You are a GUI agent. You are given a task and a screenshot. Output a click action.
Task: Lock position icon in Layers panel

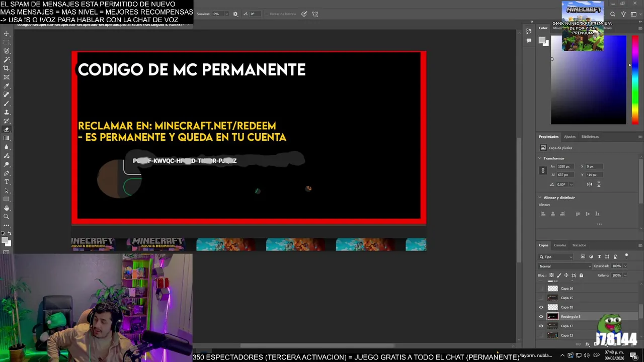[x=566, y=276]
